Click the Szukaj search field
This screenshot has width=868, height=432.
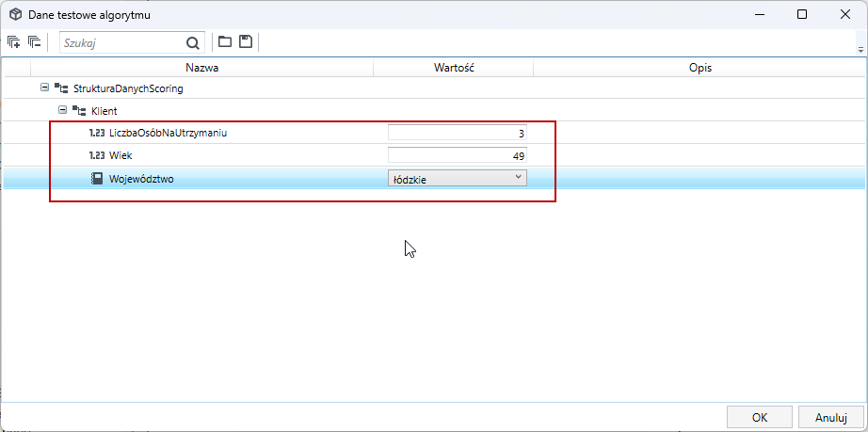click(123, 42)
